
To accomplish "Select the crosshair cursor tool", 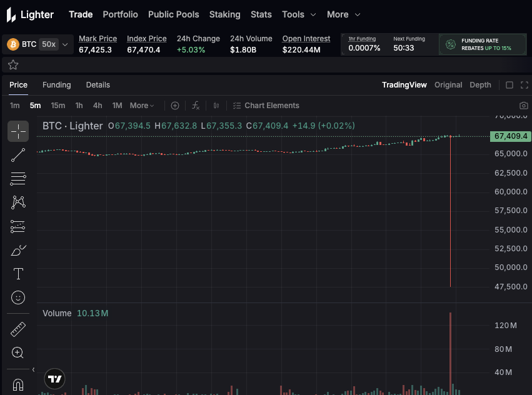I will point(18,131).
